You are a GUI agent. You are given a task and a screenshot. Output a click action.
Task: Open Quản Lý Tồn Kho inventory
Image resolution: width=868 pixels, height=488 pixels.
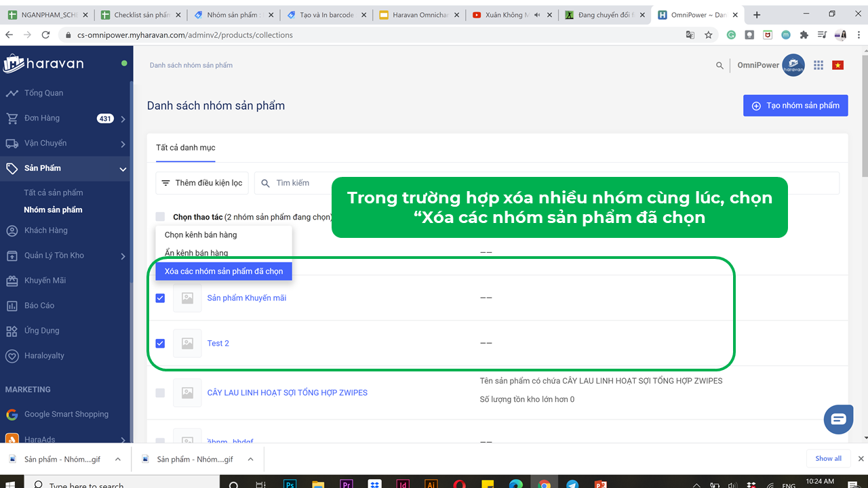click(x=54, y=256)
